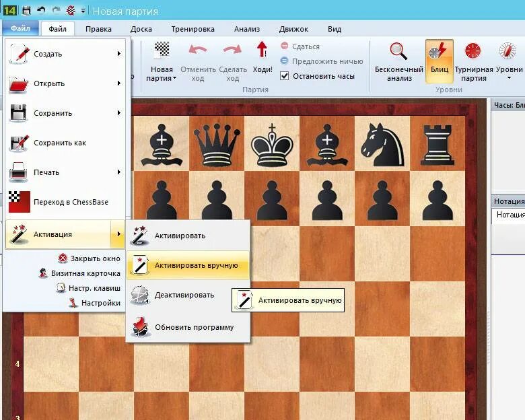Image resolution: width=525 pixels, height=420 pixels.
Task: Open Визитная карточка in file menu
Action: coord(79,273)
